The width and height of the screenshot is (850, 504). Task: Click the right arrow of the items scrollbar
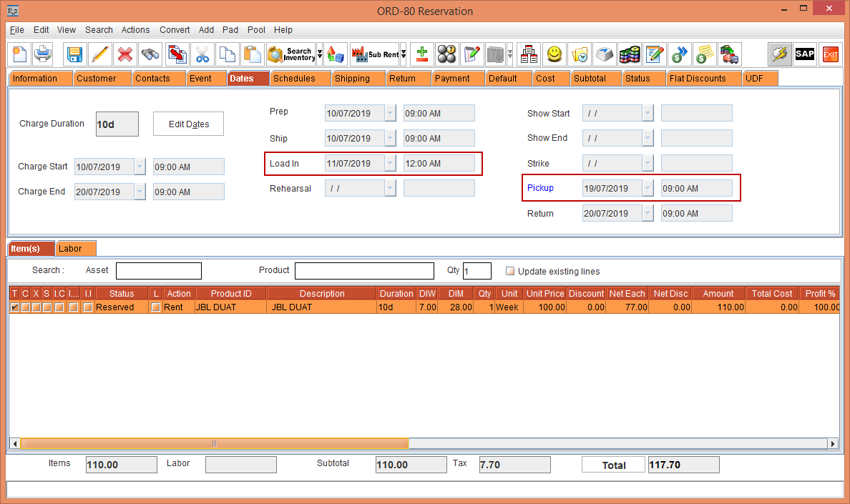pos(833,444)
